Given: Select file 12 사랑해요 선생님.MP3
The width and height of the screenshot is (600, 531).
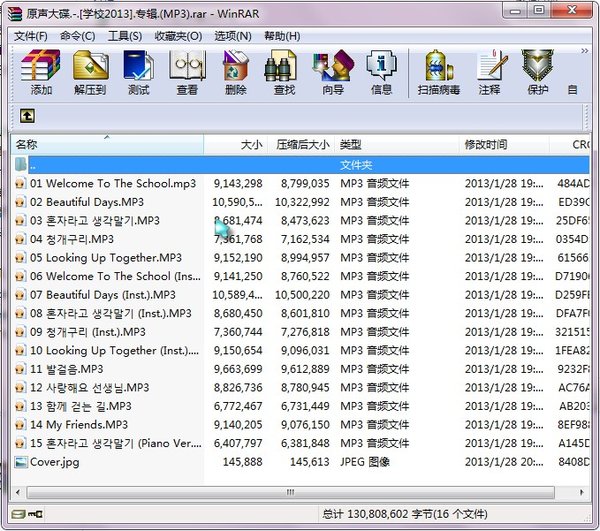Looking at the screenshot, I should pos(90,388).
